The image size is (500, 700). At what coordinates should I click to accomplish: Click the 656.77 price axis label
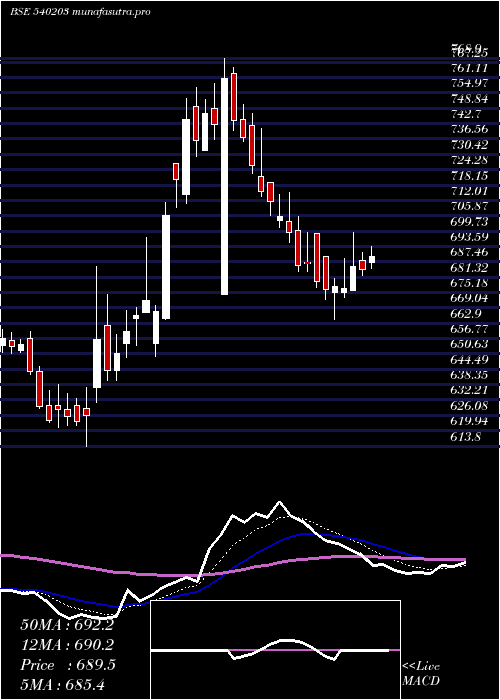(x=469, y=329)
